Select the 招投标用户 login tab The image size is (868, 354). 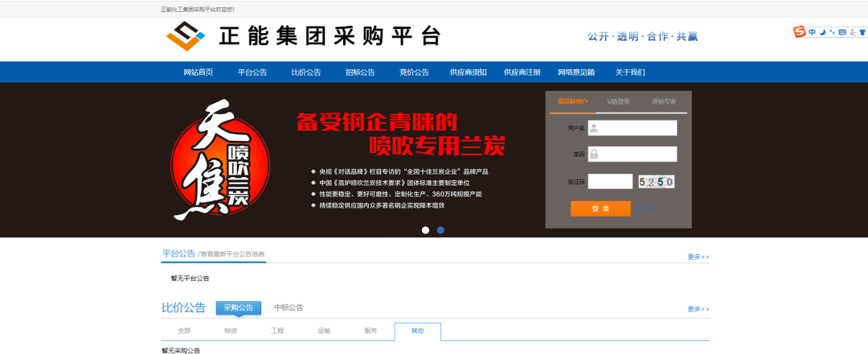coord(572,102)
